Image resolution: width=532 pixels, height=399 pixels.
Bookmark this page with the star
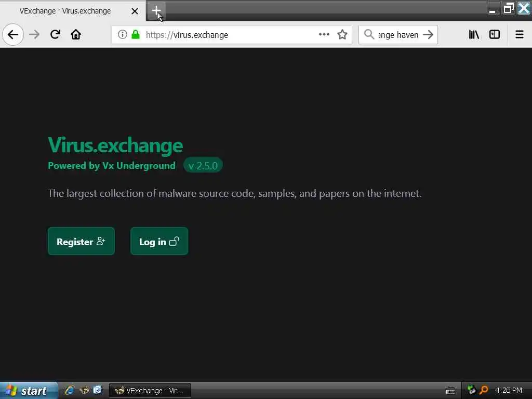point(342,35)
